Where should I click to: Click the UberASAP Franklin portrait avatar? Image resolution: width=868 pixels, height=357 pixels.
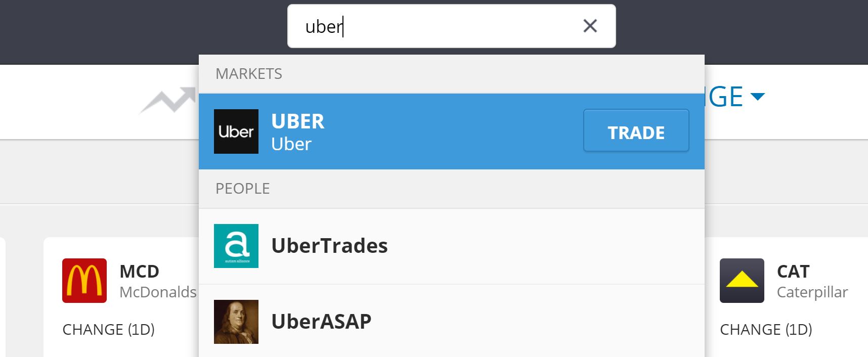pos(236,321)
